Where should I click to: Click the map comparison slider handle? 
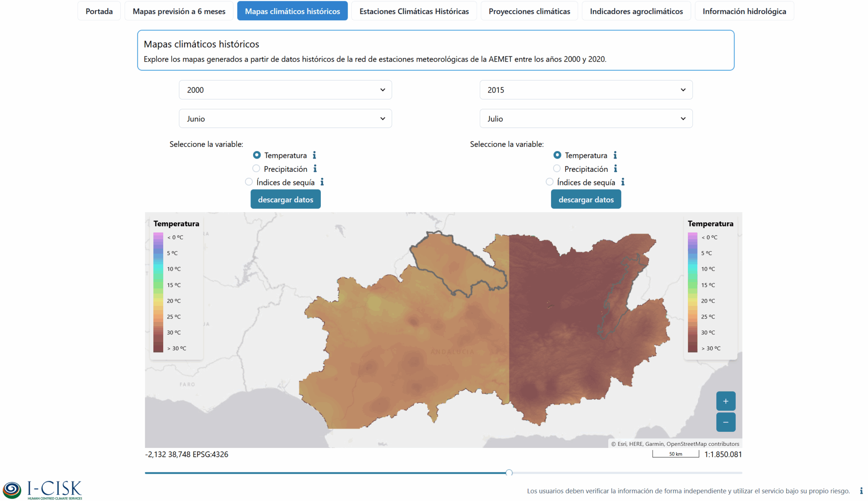click(x=509, y=473)
